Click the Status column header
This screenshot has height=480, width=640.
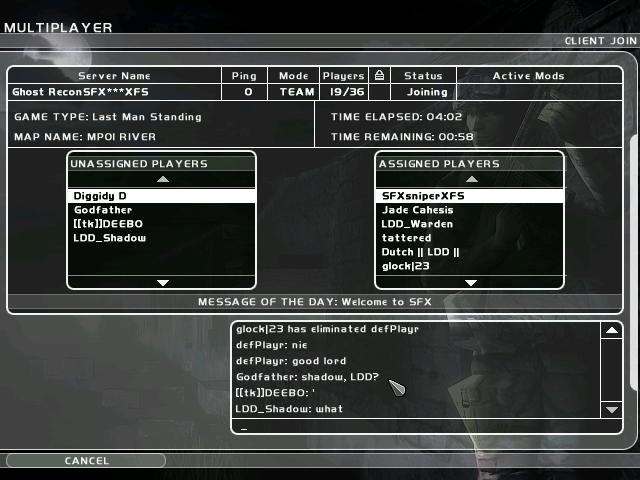pyautogui.click(x=423, y=76)
